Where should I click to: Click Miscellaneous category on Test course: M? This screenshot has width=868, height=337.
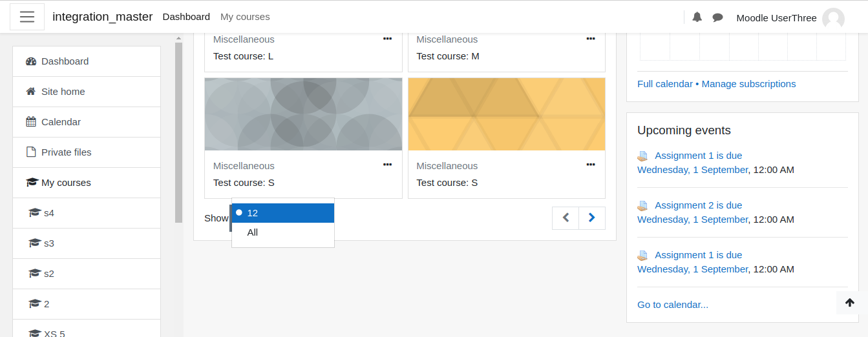[447, 39]
